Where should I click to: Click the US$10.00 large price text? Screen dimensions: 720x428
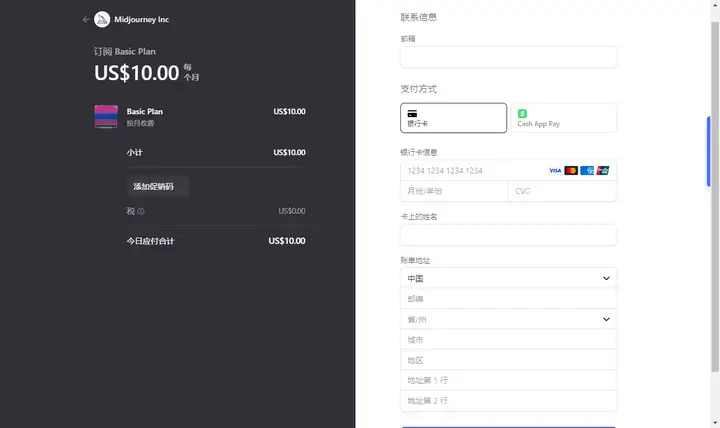(x=136, y=73)
